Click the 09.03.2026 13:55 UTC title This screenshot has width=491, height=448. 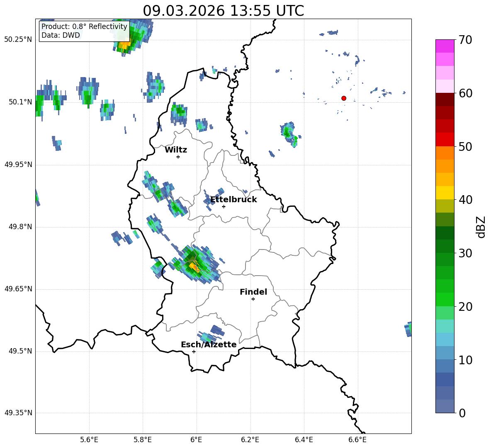[223, 11]
